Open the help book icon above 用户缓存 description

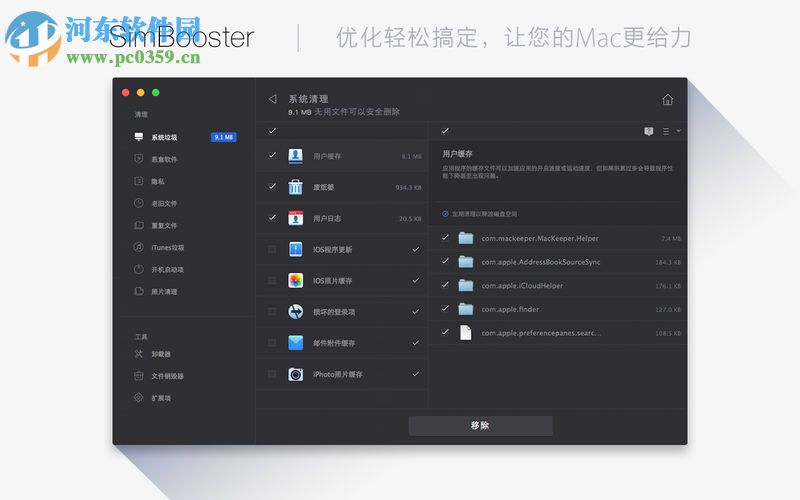coord(648,132)
